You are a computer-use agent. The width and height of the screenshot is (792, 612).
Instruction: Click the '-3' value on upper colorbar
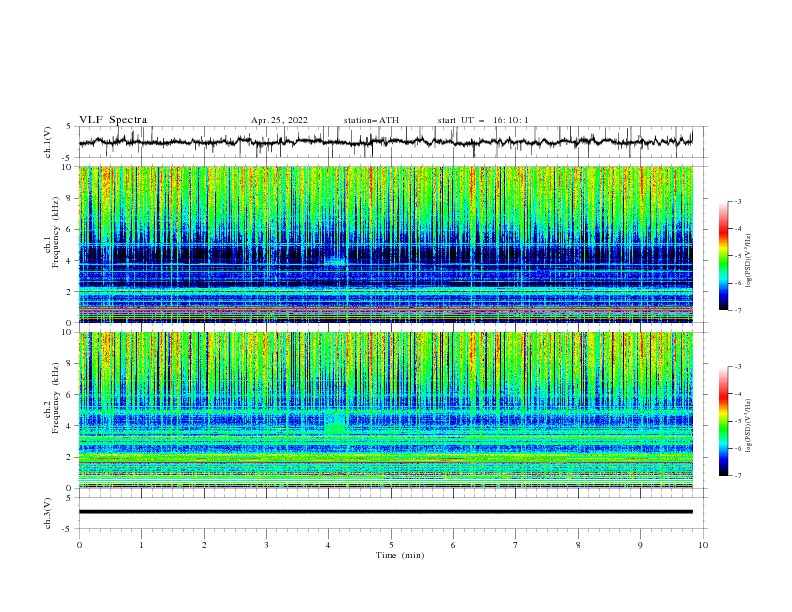738,201
